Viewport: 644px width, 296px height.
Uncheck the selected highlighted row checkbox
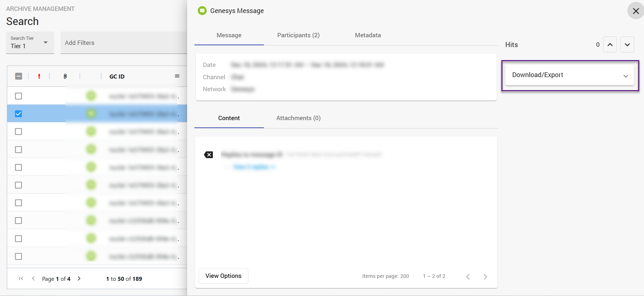click(x=18, y=114)
